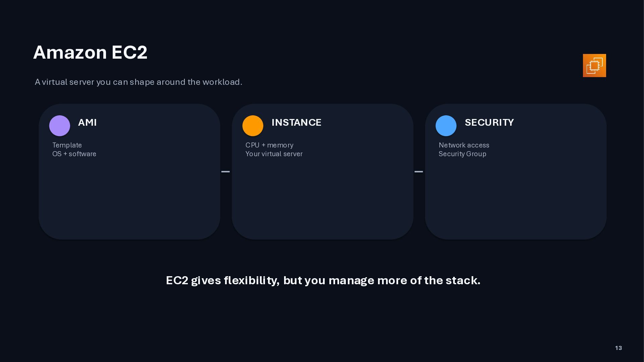Click the INSTANCE heading
The height and width of the screenshot is (362, 644).
coord(297,122)
